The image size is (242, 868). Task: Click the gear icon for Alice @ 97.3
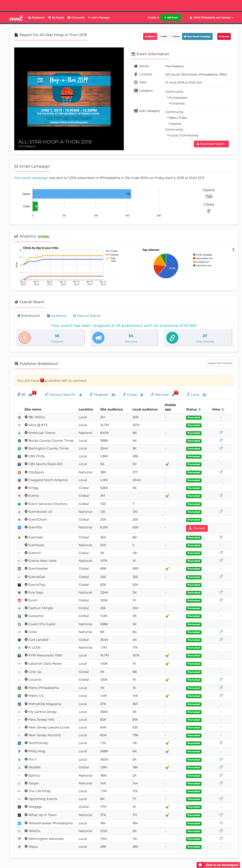point(26,425)
